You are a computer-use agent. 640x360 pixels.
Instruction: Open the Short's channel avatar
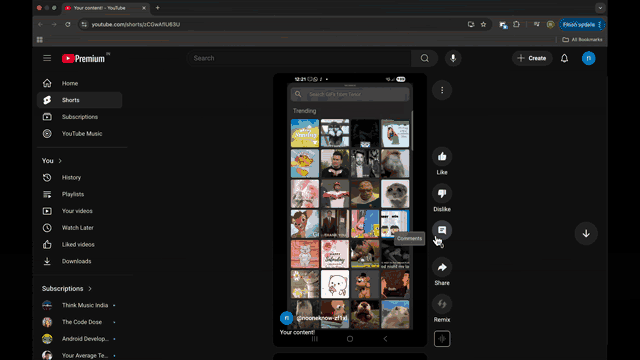click(x=287, y=318)
